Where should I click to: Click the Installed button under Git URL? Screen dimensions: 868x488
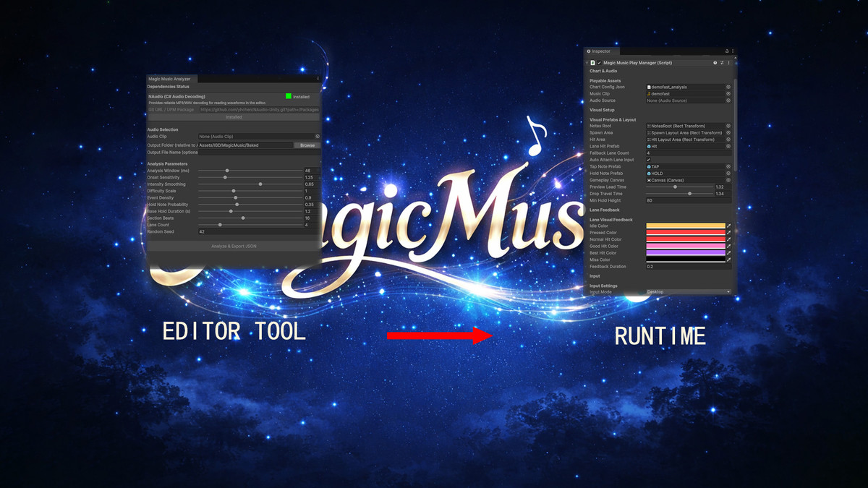[234, 117]
